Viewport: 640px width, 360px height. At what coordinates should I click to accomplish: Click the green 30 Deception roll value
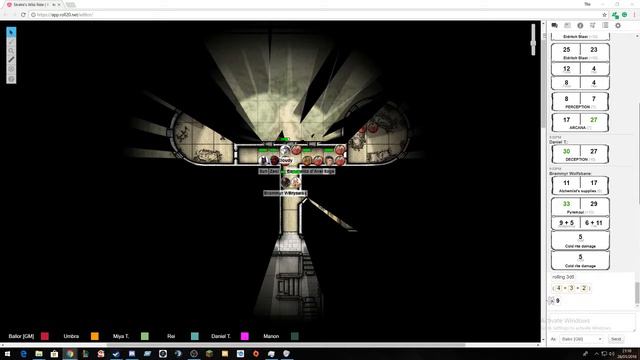(566, 151)
